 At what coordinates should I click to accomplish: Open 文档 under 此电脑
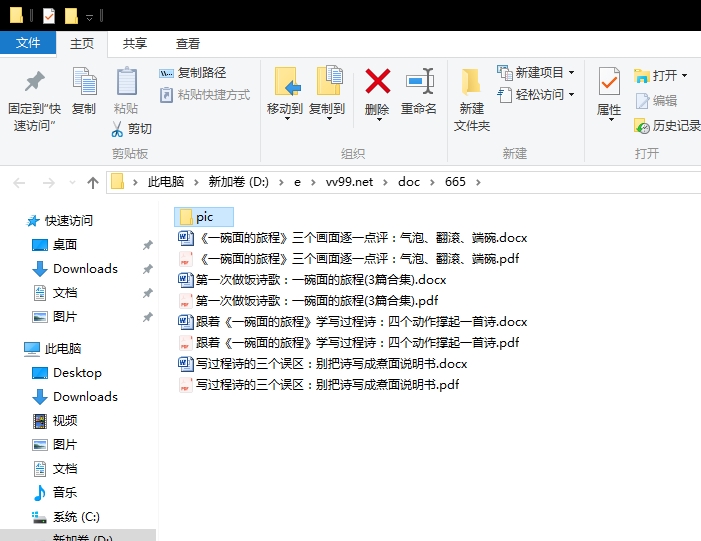[x=55, y=469]
